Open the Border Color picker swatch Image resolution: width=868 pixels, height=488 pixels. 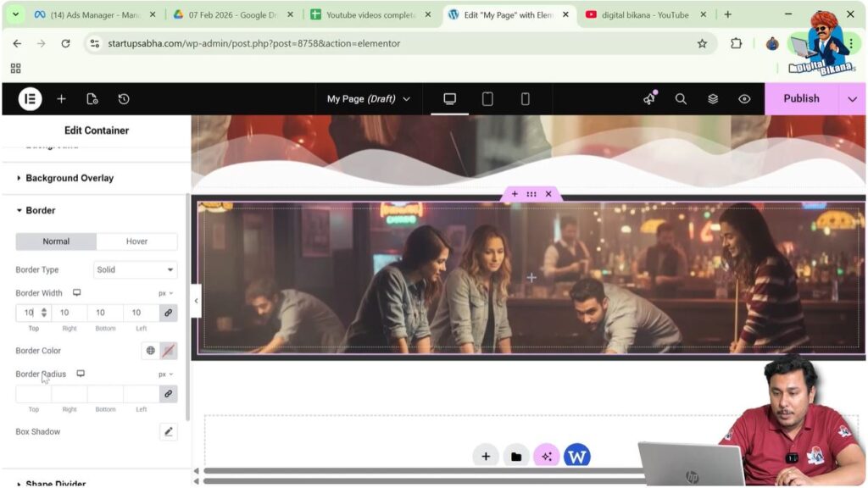tap(169, 351)
